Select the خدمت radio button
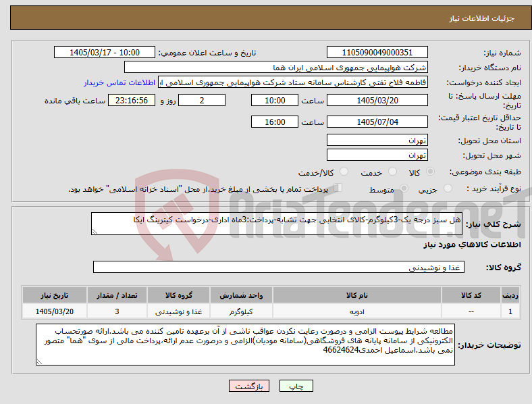The width and height of the screenshot is (532, 404). tap(392, 172)
